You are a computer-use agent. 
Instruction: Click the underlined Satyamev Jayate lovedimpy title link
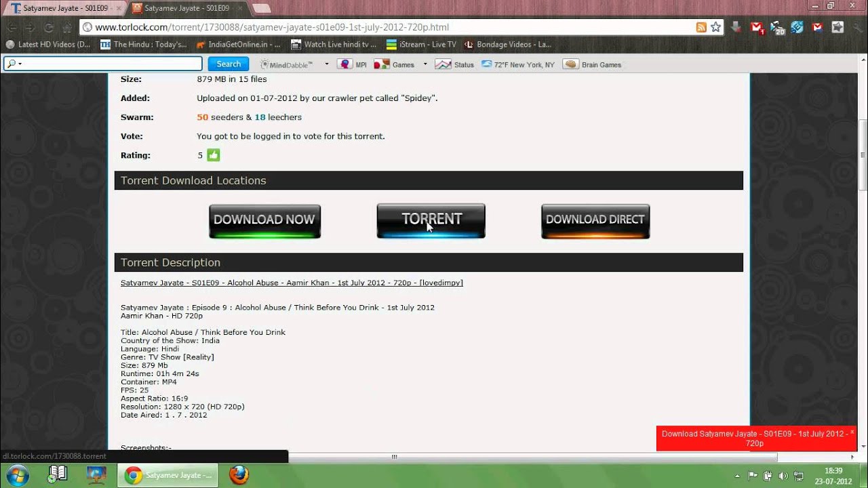pos(292,283)
